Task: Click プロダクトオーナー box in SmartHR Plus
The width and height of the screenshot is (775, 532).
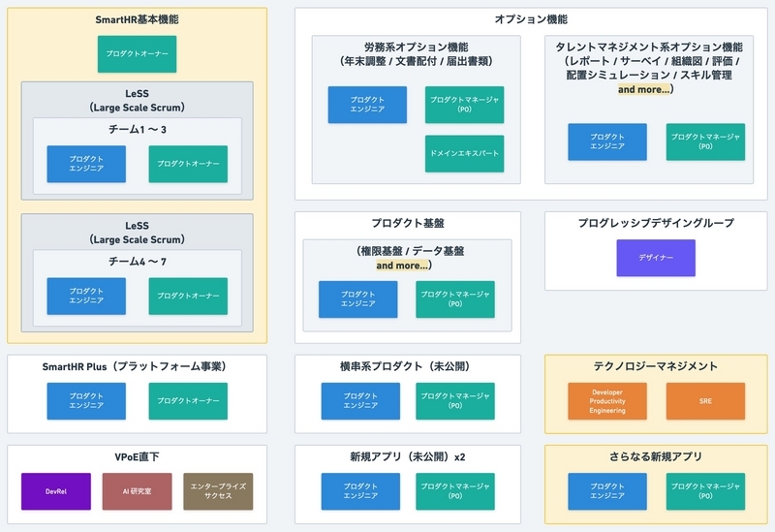Action: pyautogui.click(x=188, y=401)
